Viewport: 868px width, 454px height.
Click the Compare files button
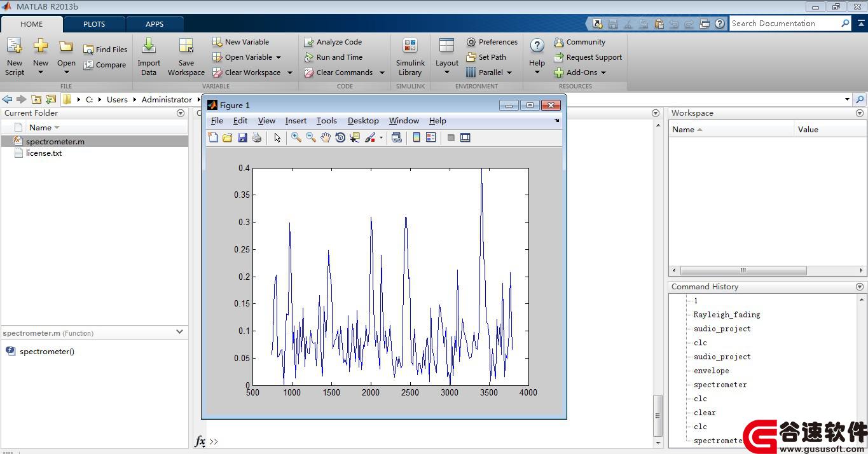point(105,65)
